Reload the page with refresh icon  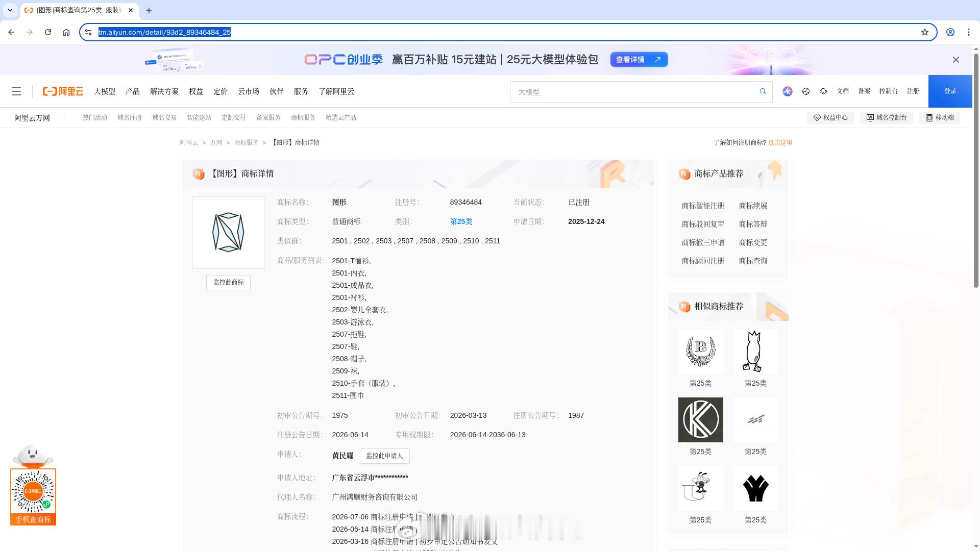(48, 32)
